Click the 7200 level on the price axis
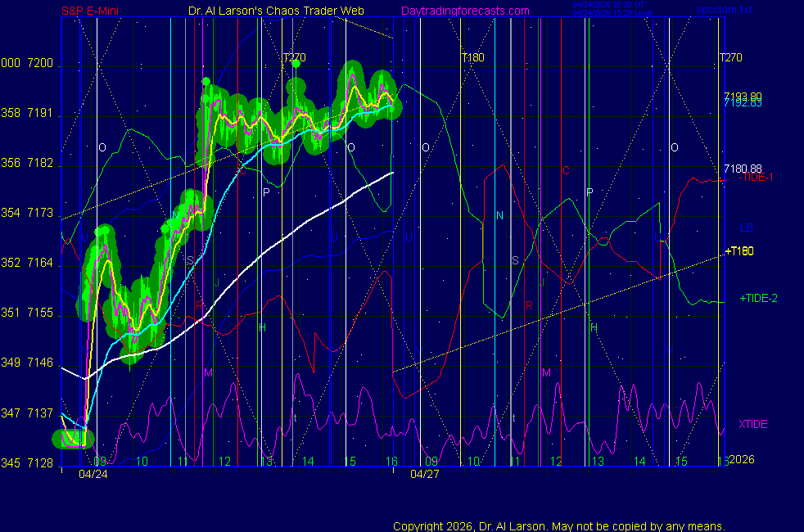Viewport: 804px width, 532px height. point(40,64)
